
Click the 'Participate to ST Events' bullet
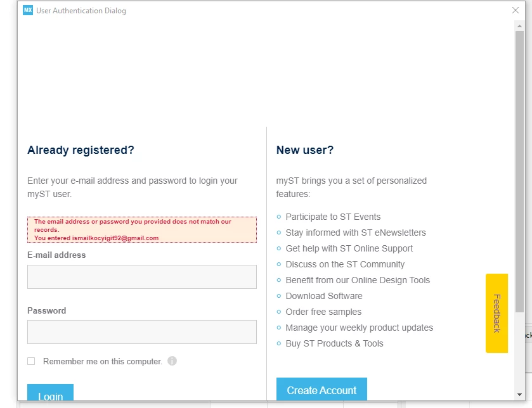pos(333,217)
